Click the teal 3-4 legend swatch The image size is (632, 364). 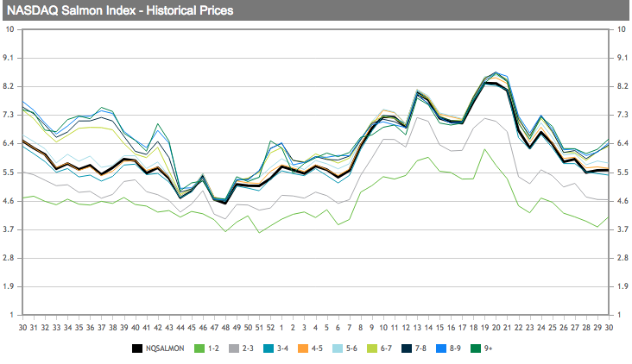pos(269,348)
